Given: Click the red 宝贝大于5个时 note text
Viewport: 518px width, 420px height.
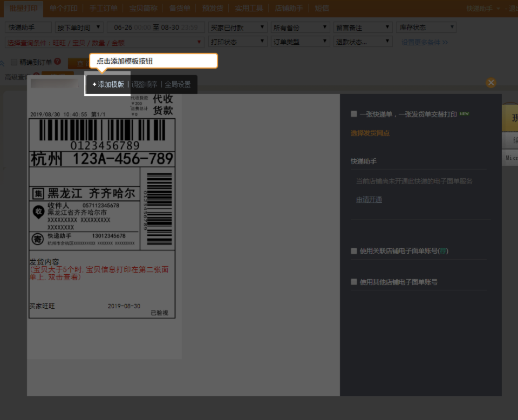Looking at the screenshot, I should [x=99, y=273].
